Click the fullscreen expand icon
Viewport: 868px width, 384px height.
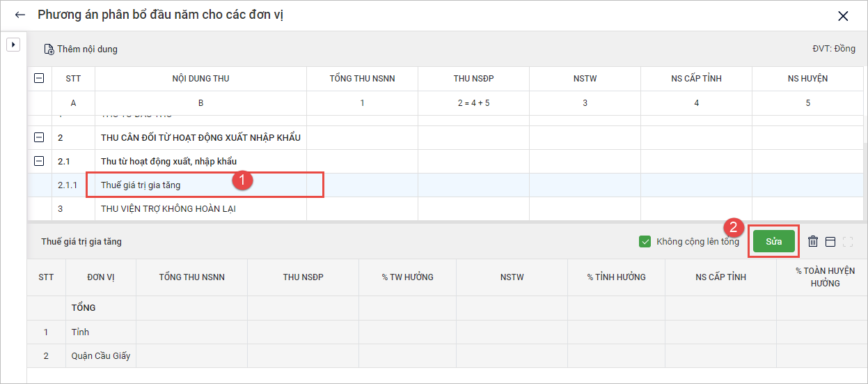(847, 242)
